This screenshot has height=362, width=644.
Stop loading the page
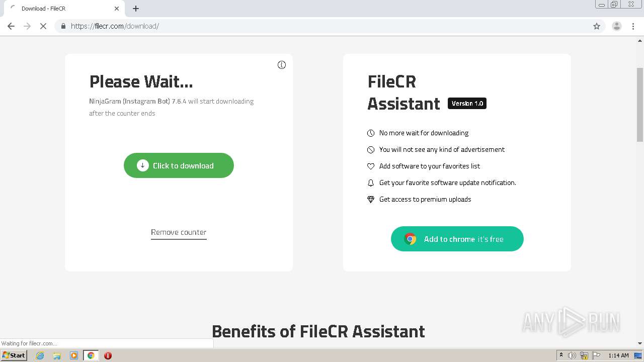pyautogui.click(x=43, y=26)
